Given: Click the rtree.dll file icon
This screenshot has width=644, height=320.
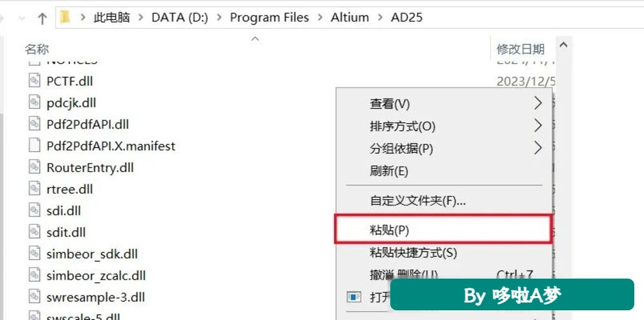Looking at the screenshot, I should pyautogui.click(x=34, y=189).
